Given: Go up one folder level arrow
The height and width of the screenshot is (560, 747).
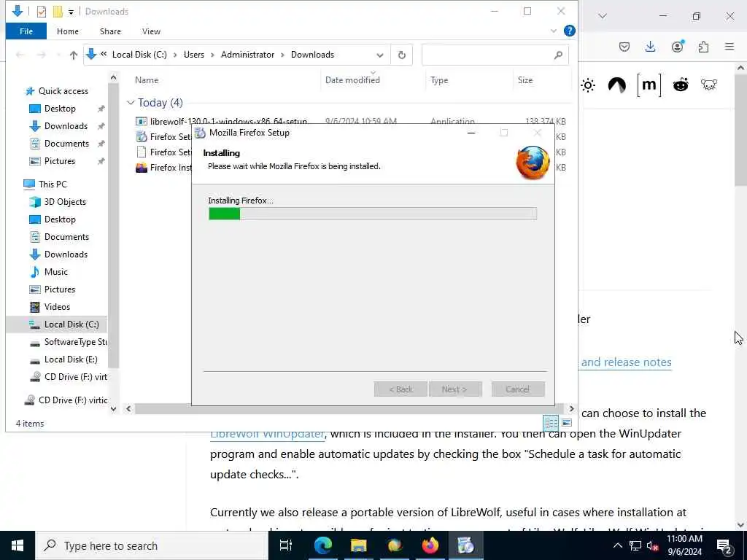Looking at the screenshot, I should pos(74,55).
